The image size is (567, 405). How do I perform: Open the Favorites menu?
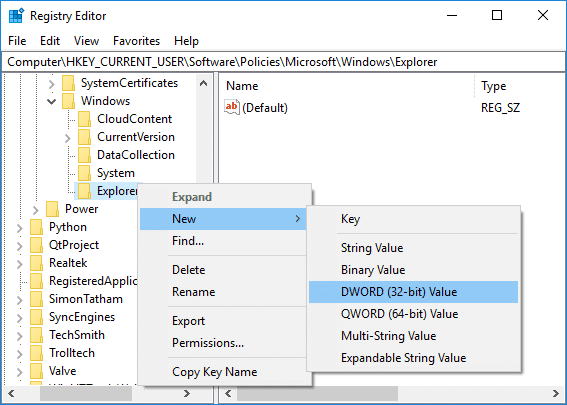click(136, 41)
